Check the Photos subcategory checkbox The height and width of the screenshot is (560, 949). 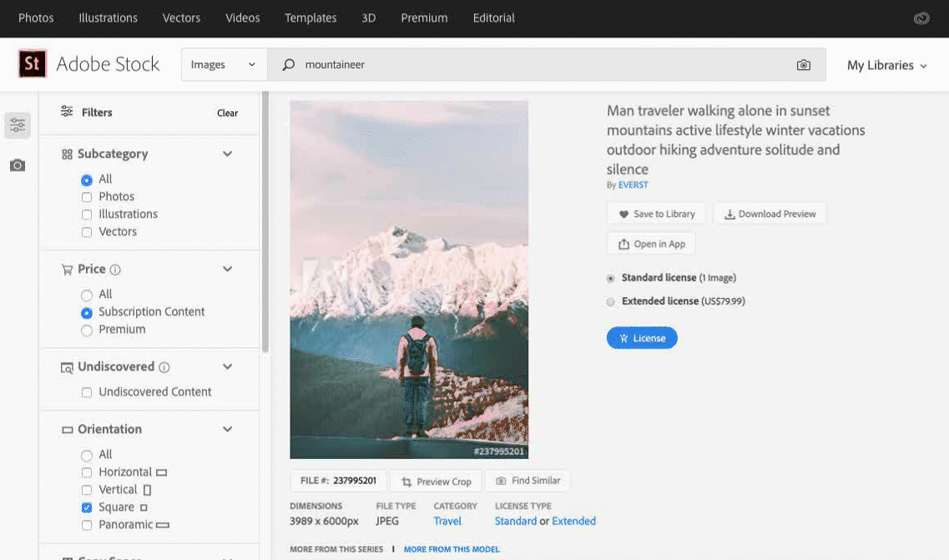tap(87, 197)
